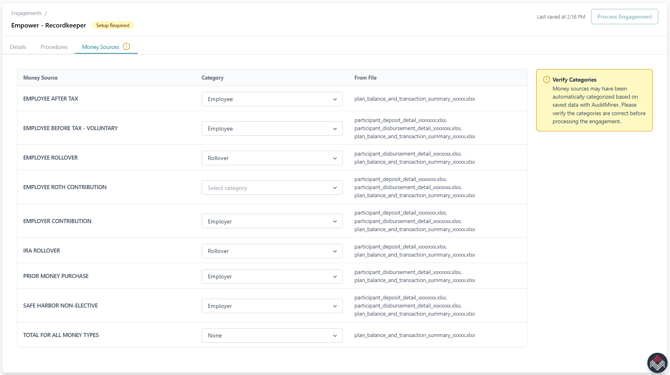Click the Verify Categories heading
The width and height of the screenshot is (670, 375).
[574, 80]
